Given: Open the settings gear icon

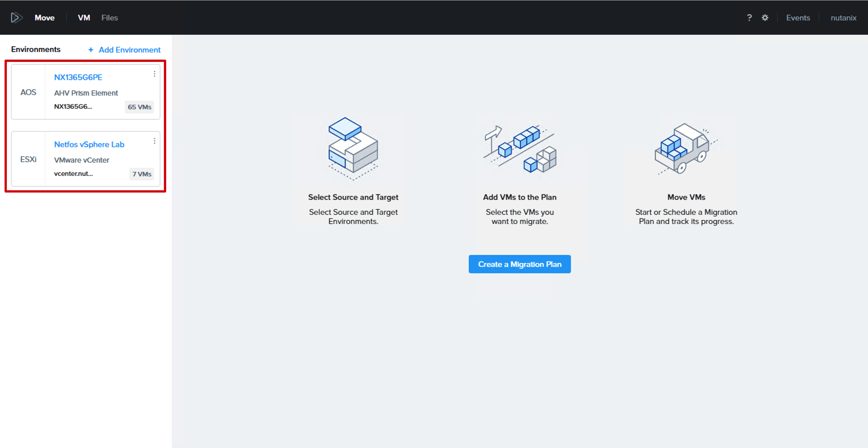Looking at the screenshot, I should (x=765, y=17).
